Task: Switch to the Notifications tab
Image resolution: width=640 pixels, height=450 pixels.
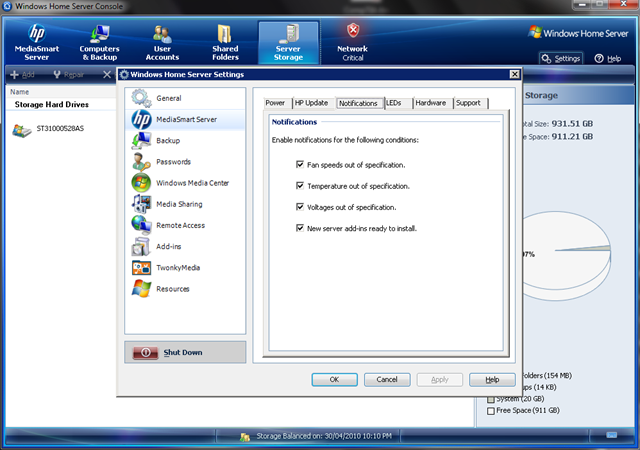Action: 358,103
